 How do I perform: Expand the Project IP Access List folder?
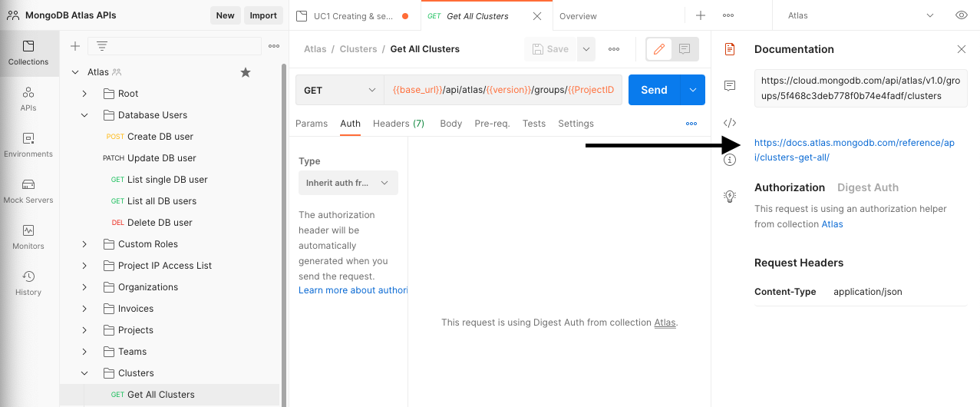pos(85,266)
